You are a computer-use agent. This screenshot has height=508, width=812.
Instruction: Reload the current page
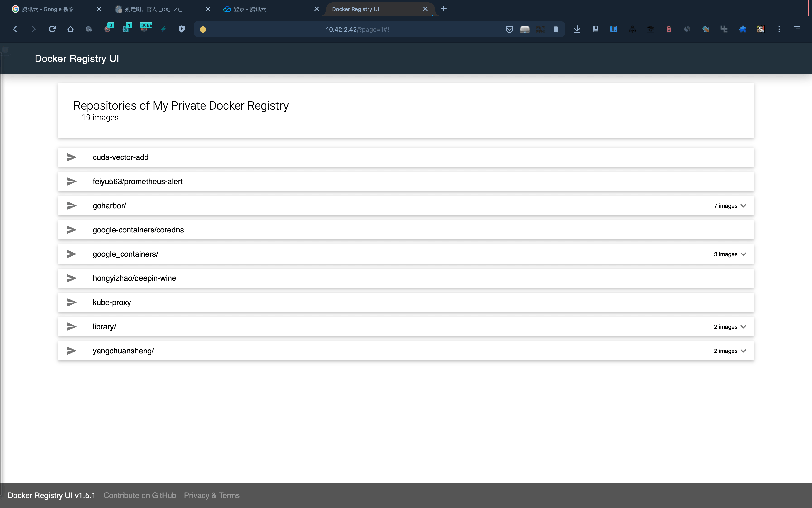(x=52, y=29)
